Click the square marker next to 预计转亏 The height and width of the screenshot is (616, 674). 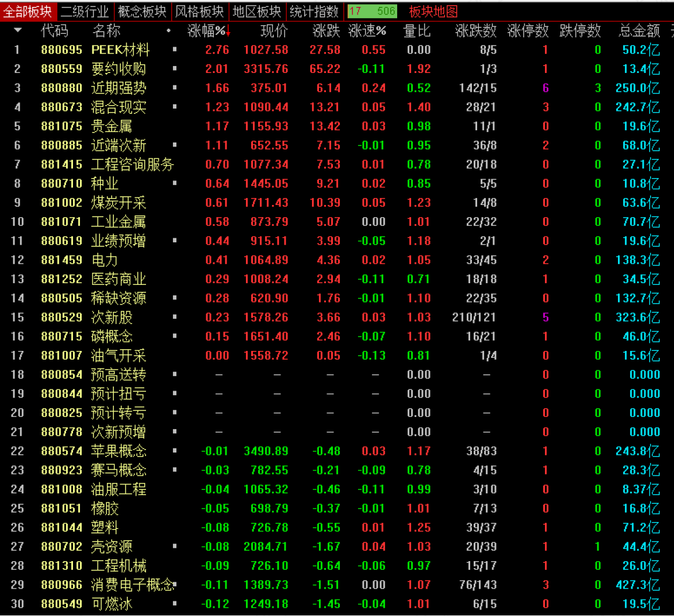coord(175,412)
